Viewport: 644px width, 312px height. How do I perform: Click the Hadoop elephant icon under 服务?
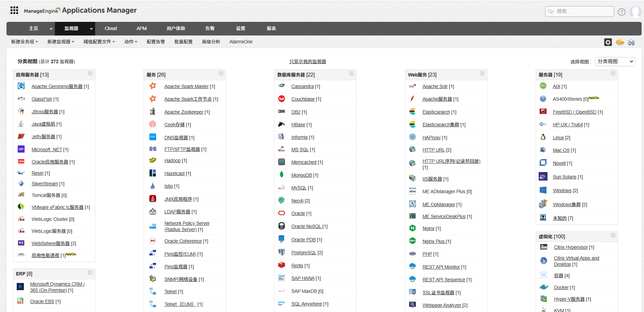[x=152, y=160]
